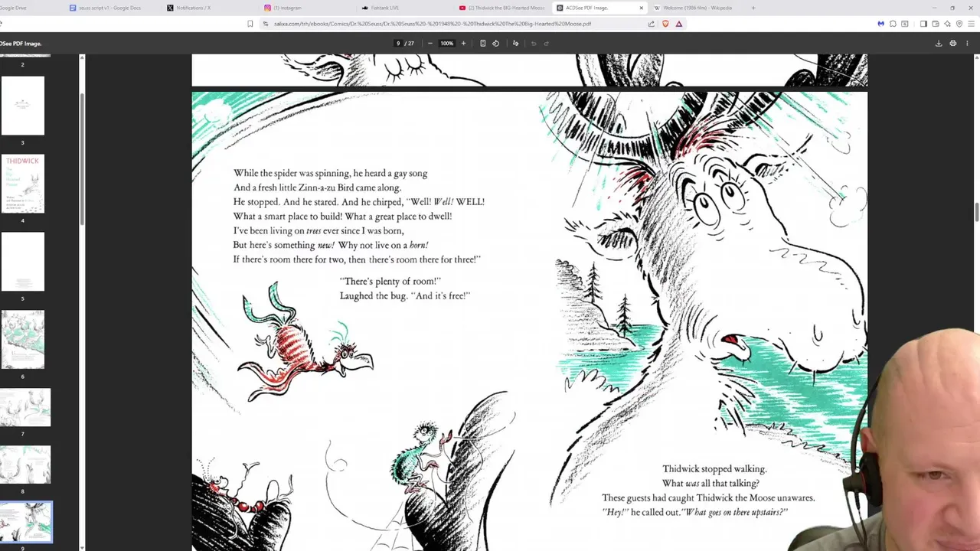The height and width of the screenshot is (551, 980).
Task: Click the undo arrow in PDF toolbar
Action: coord(534,44)
